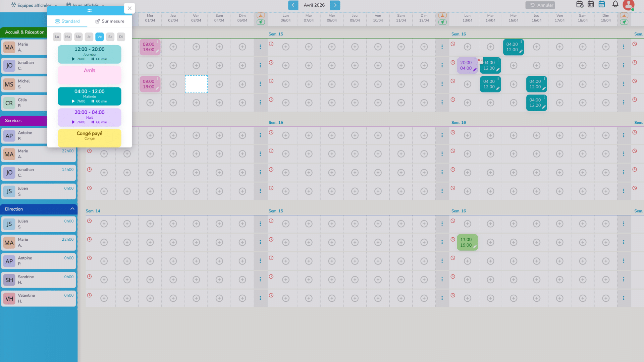The width and height of the screenshot is (644, 362).
Task: Open the Jours affichés dropdown
Action: click(86, 5)
